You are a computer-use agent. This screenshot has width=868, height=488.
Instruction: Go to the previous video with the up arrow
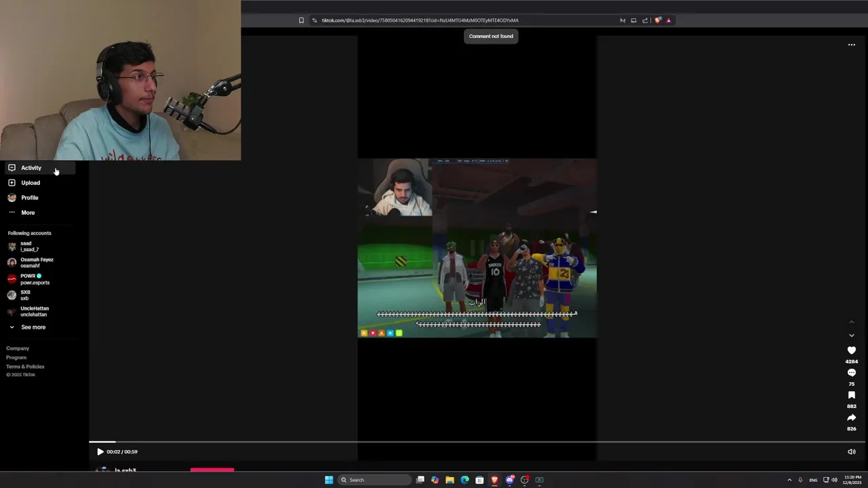(x=852, y=322)
